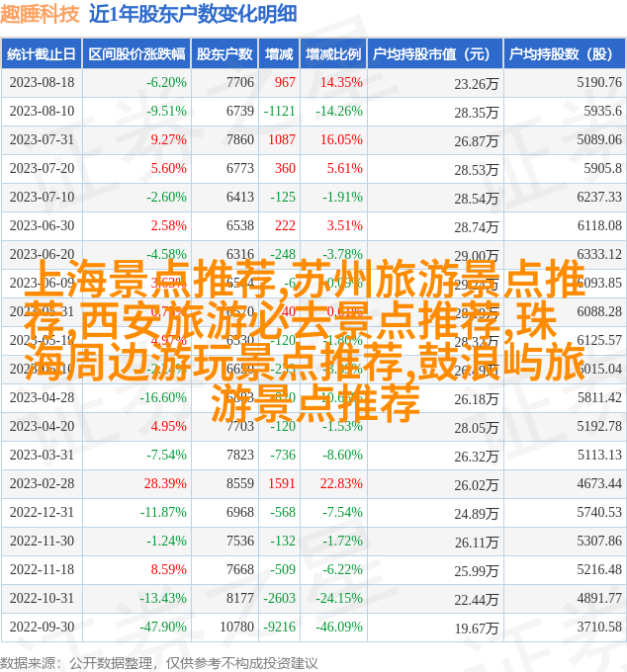Screen dimensions: 627x672
Task: Click the 趣睡科技 title text
Action: point(40,13)
